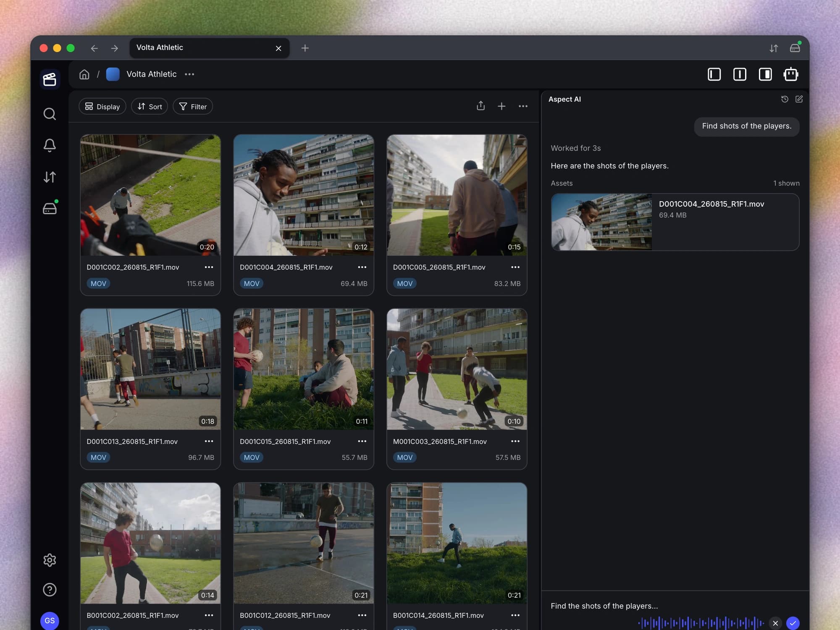Open the Filter dropdown
The image size is (840, 630).
click(x=193, y=107)
